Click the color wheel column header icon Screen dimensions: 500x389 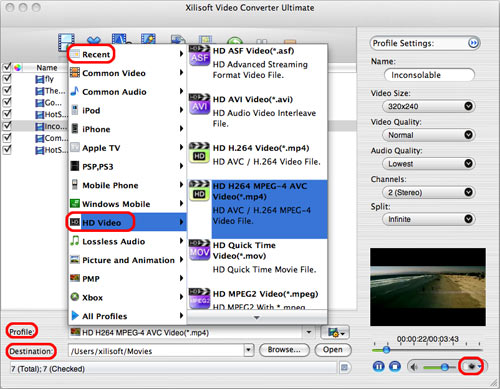tap(17, 68)
